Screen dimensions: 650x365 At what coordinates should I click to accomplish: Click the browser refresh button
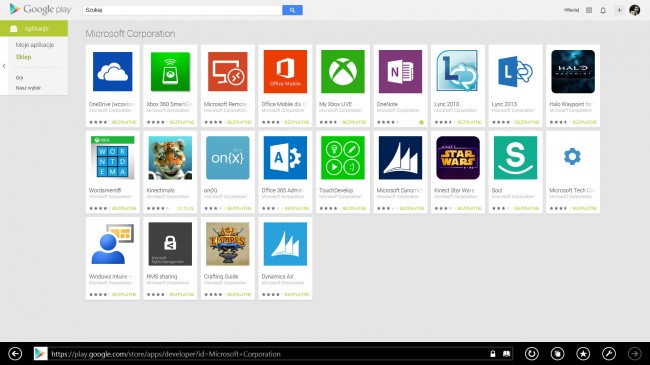532,354
